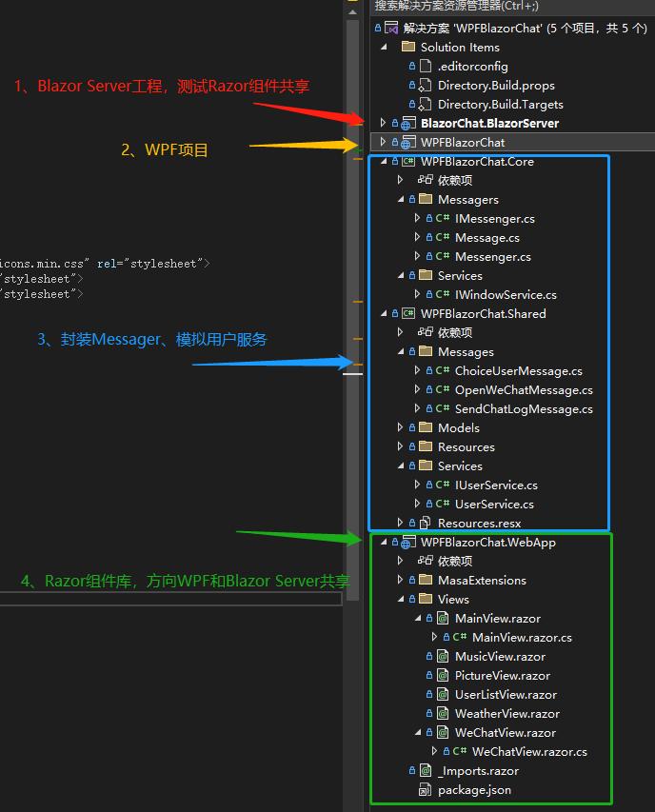Image resolution: width=655 pixels, height=812 pixels.
Task: Click the BlazorChat.BlazorServer web project icon
Action: click(x=407, y=124)
